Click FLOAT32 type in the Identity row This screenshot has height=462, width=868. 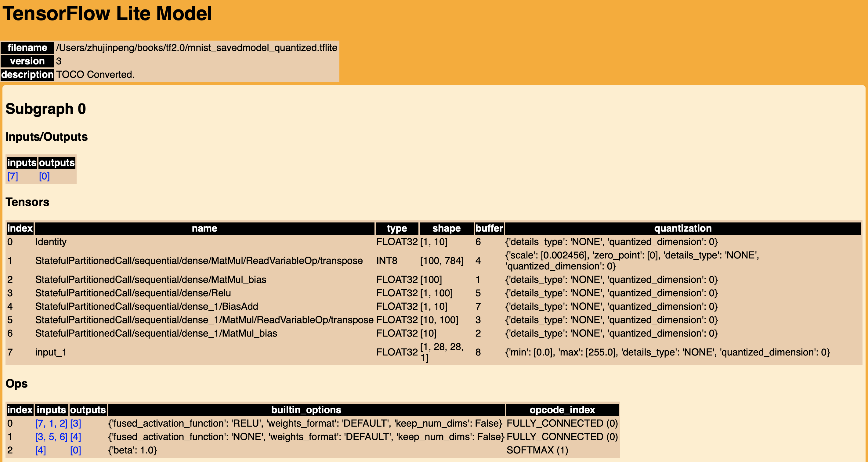[x=397, y=242]
